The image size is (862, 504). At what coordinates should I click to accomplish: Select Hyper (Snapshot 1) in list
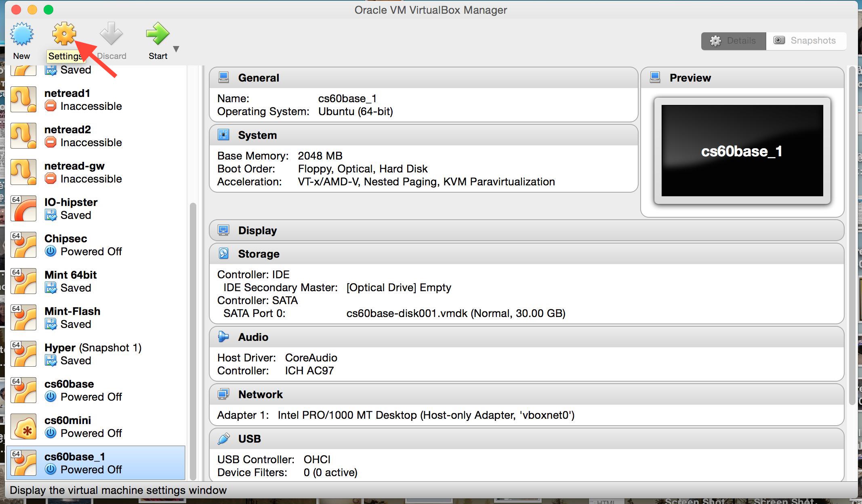(96, 354)
